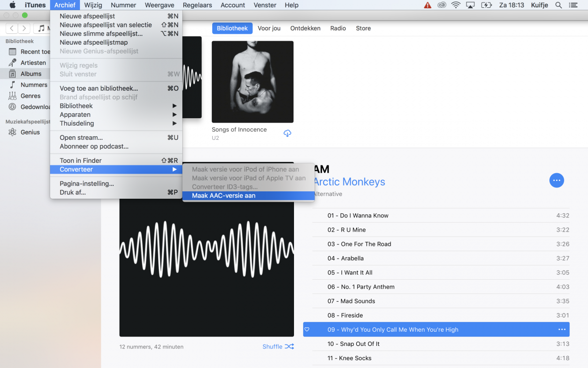This screenshot has height=368, width=588.
Task: Open the Account menu
Action: 233,5
